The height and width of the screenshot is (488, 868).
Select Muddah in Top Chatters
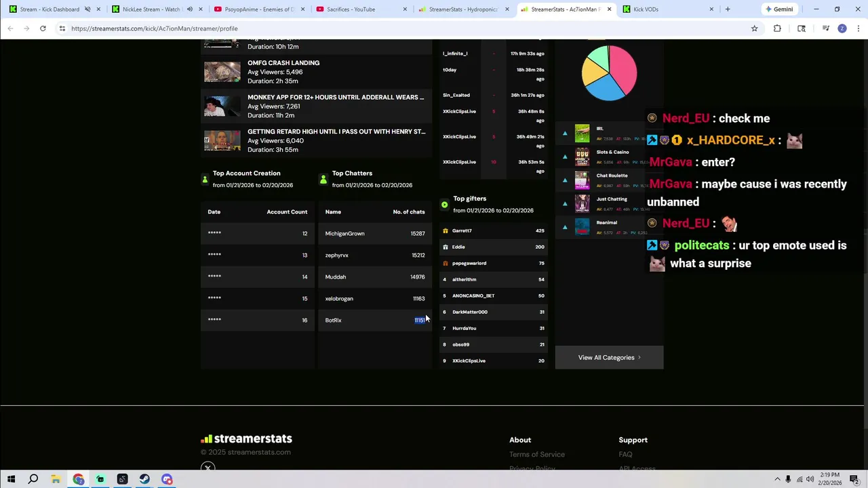coord(336,277)
